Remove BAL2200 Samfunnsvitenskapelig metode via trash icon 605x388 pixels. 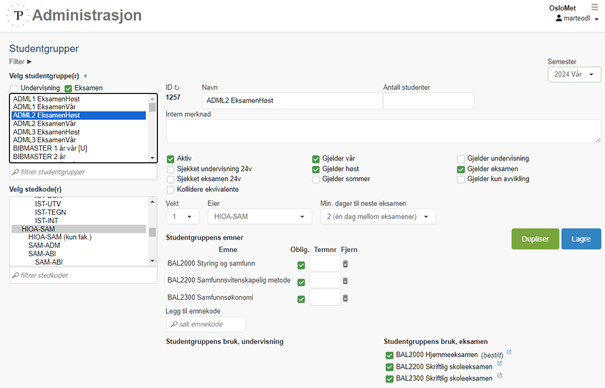[345, 281]
